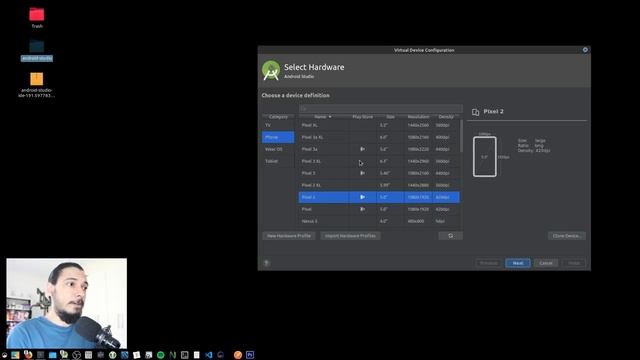Click the Next button
The height and width of the screenshot is (360, 640).
point(518,263)
